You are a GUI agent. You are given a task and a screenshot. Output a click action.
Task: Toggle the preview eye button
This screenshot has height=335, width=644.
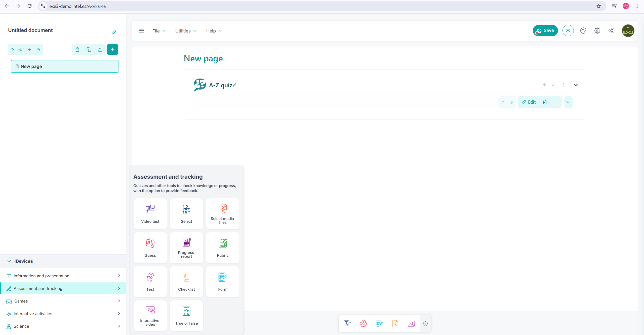pos(568,31)
